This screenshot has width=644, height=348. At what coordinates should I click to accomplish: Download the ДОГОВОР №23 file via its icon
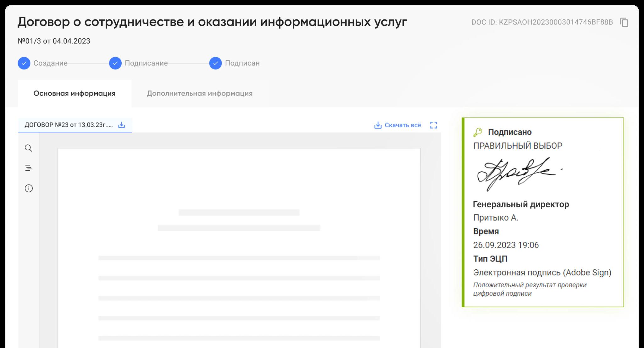tap(121, 125)
